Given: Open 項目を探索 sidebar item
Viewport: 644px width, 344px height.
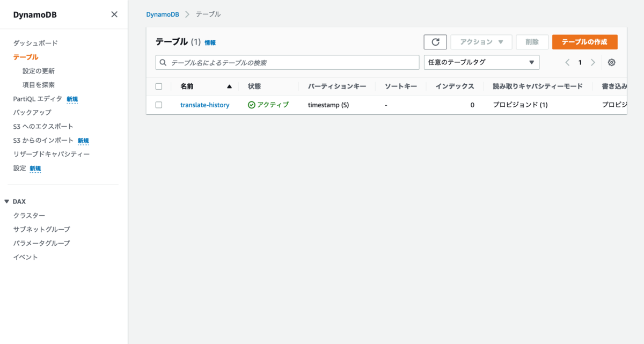Looking at the screenshot, I should (39, 85).
